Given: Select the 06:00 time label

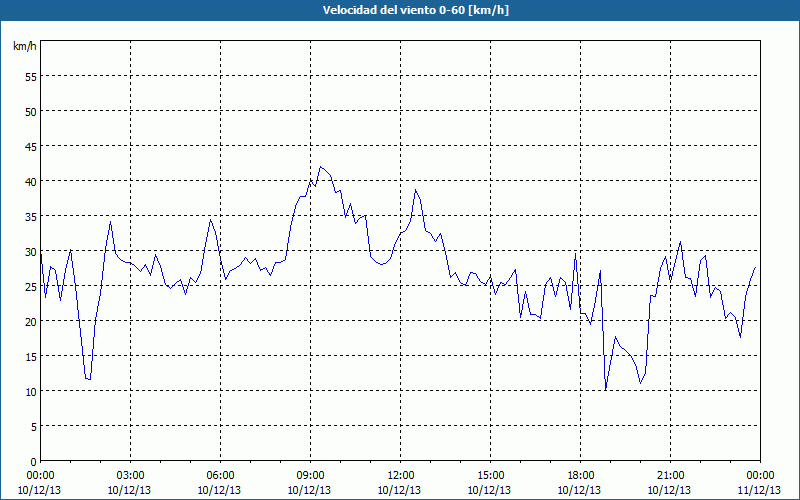Looking at the screenshot, I should click(x=220, y=476).
